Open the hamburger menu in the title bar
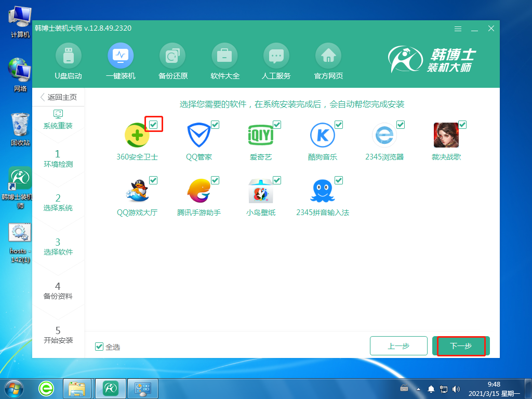532x399 pixels. [458, 29]
